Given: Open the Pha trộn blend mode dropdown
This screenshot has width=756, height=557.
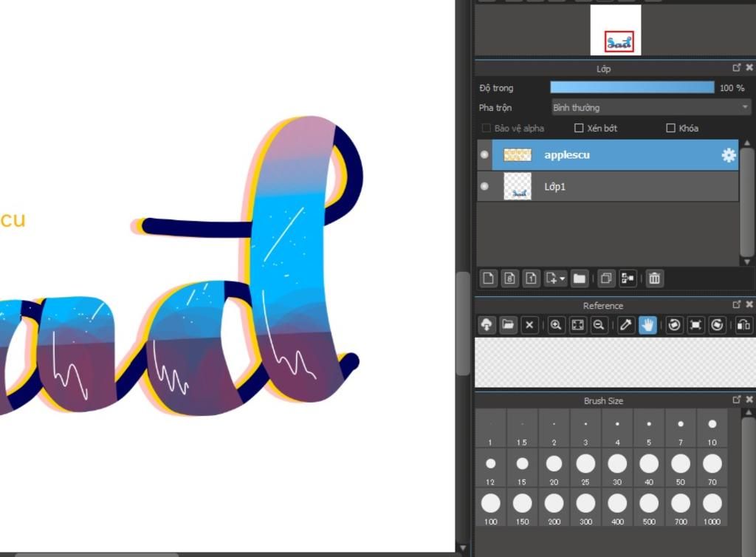Looking at the screenshot, I should tap(651, 107).
